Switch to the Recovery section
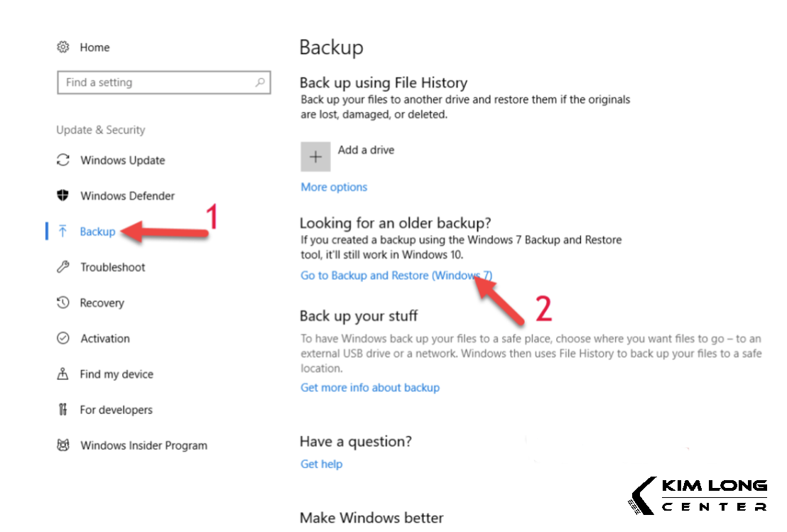787x532 pixels. pos(102,303)
